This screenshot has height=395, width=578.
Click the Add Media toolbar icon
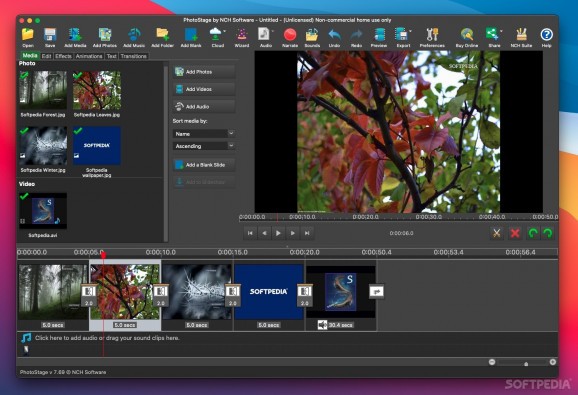[x=75, y=37]
